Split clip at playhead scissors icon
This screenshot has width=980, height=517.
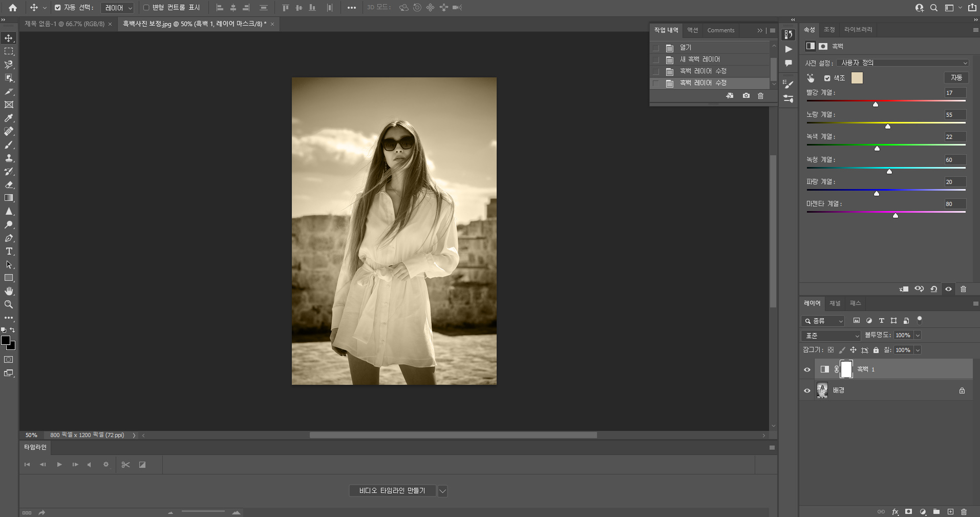pos(125,465)
